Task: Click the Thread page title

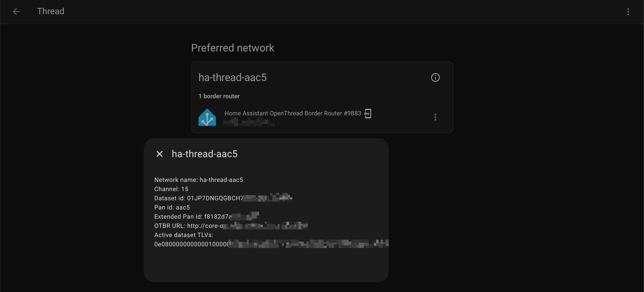Action: 50,12
